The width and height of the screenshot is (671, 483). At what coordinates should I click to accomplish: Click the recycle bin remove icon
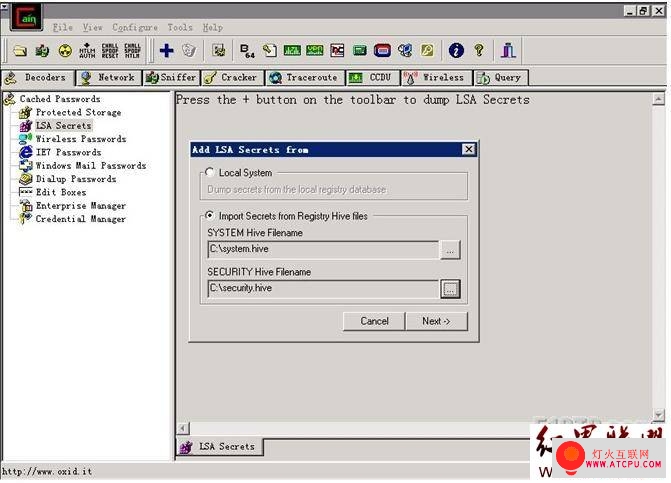(189, 50)
